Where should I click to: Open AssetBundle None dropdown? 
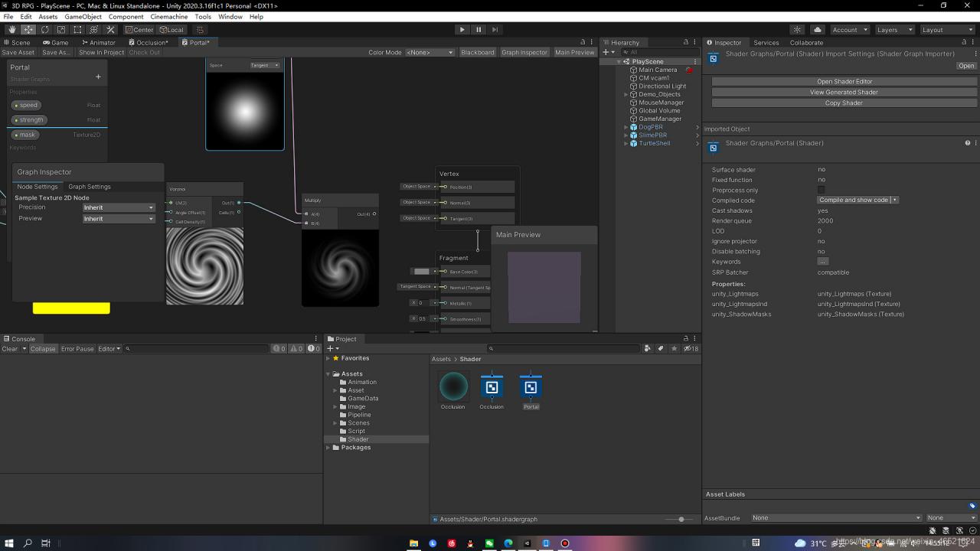coord(836,518)
